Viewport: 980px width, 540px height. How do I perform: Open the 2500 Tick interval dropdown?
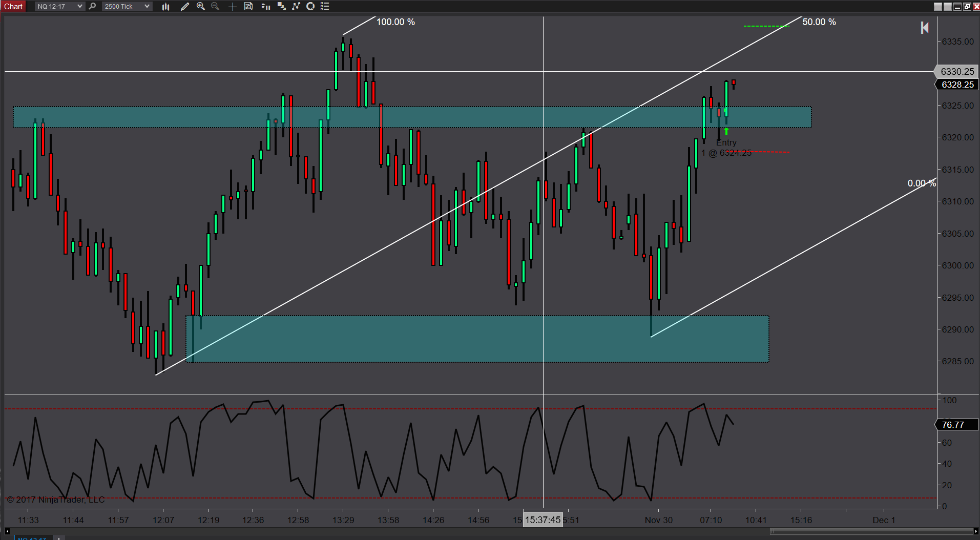[x=127, y=6]
